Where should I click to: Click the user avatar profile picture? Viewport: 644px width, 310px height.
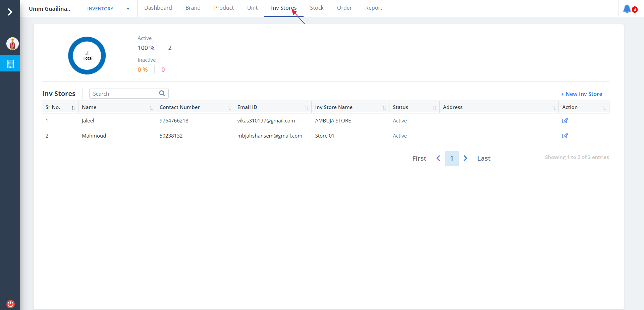coord(12,44)
